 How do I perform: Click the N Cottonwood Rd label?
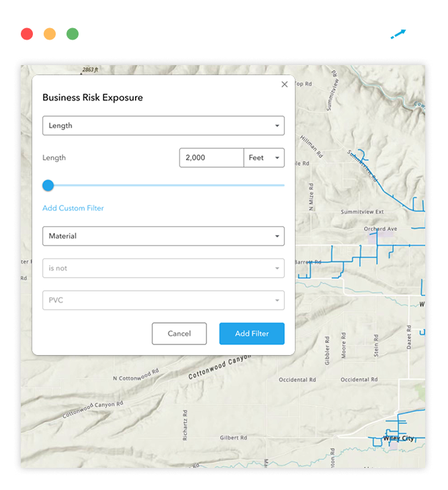pyautogui.click(x=136, y=375)
